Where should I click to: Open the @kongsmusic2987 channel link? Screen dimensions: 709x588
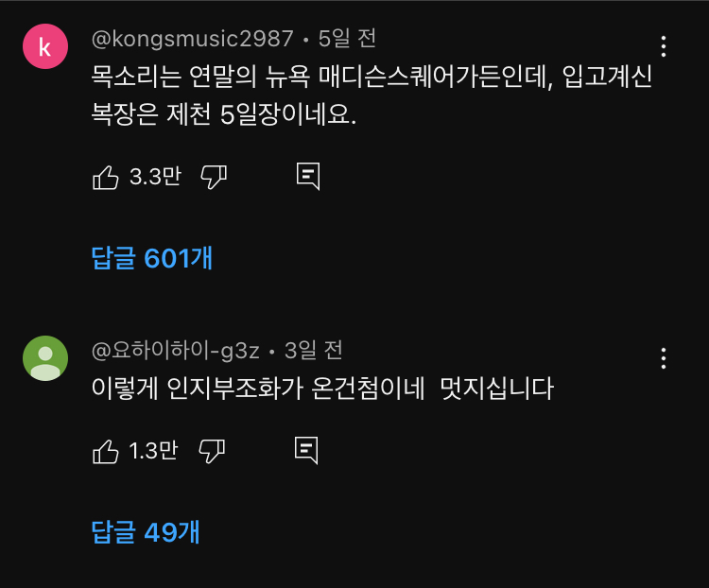[192, 39]
